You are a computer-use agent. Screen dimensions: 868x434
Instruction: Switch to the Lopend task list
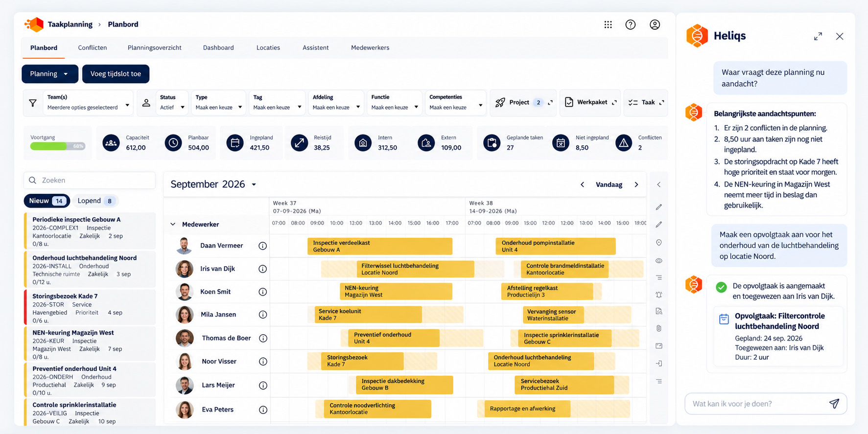95,201
